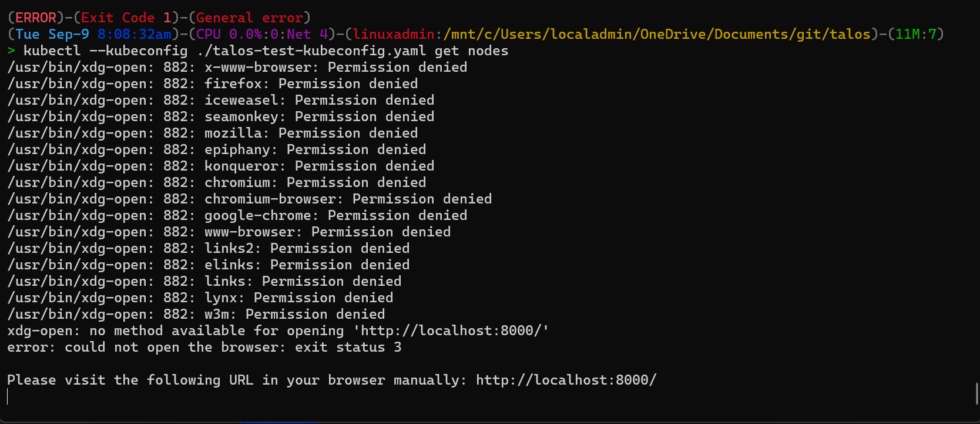
Task: Click the 'CPU 0.0%' indicator in prompt
Action: [x=229, y=34]
